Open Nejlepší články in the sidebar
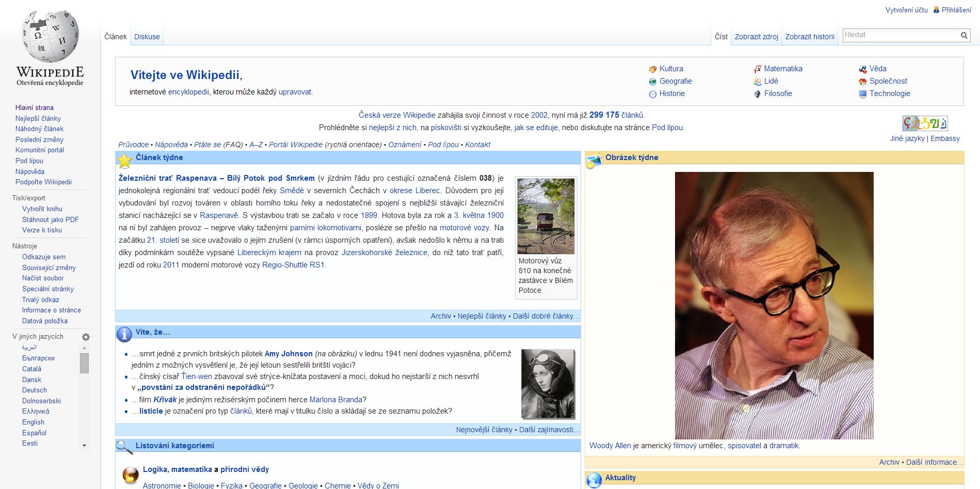This screenshot has height=489, width=980. (38, 118)
